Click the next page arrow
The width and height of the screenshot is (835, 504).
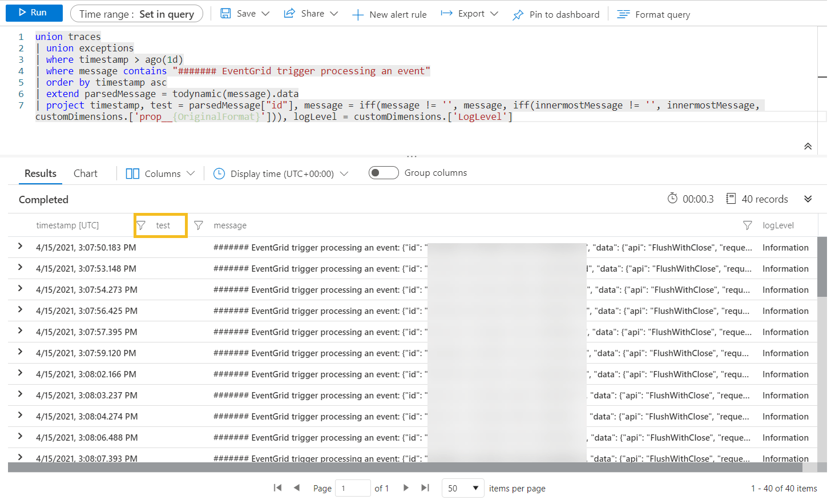tap(405, 488)
